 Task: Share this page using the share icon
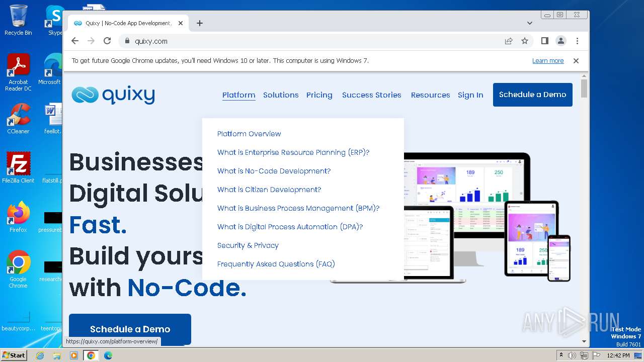pyautogui.click(x=509, y=41)
